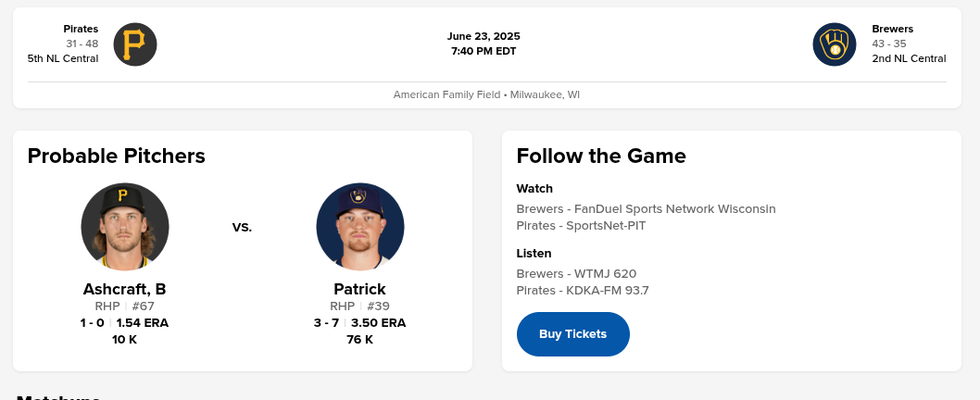Select Pirates KDKA-FM 93.7 radio listing
980x400 pixels.
click(x=583, y=291)
